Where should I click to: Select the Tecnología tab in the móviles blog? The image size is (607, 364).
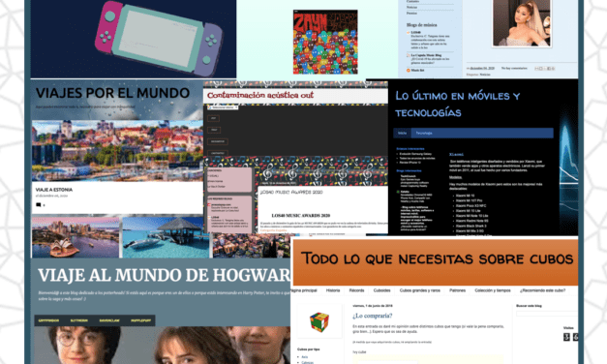point(424,134)
